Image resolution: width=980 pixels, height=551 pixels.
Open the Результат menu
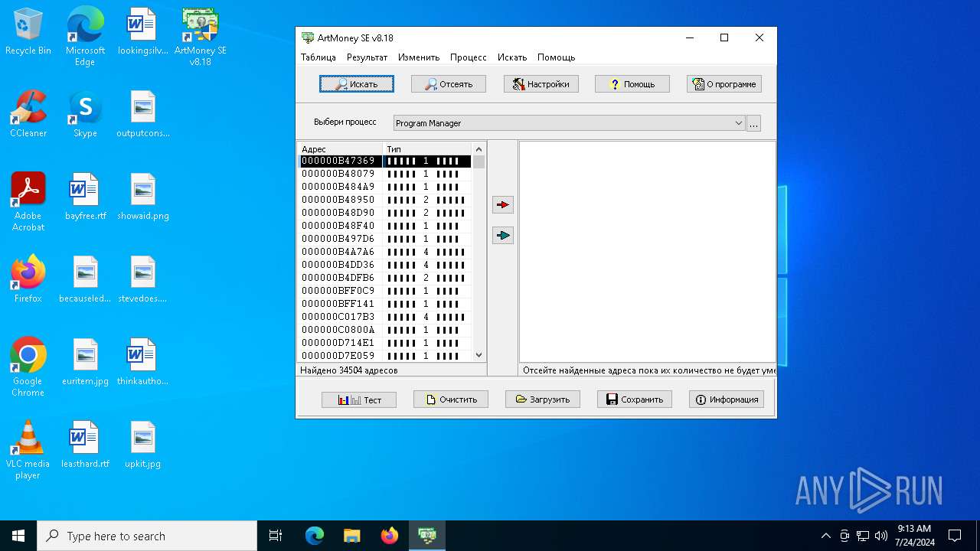367,57
